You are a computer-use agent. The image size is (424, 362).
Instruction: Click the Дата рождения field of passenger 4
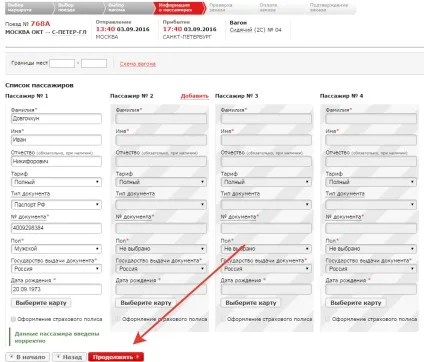371,289
